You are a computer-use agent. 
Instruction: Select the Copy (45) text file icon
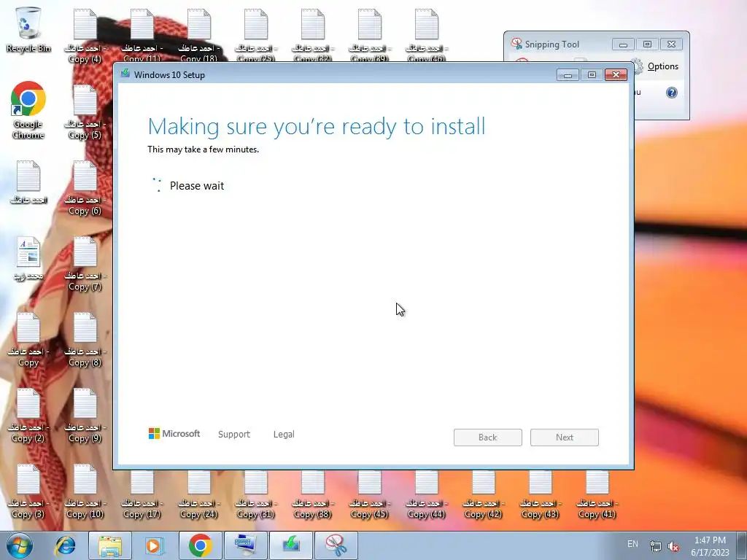(370, 494)
